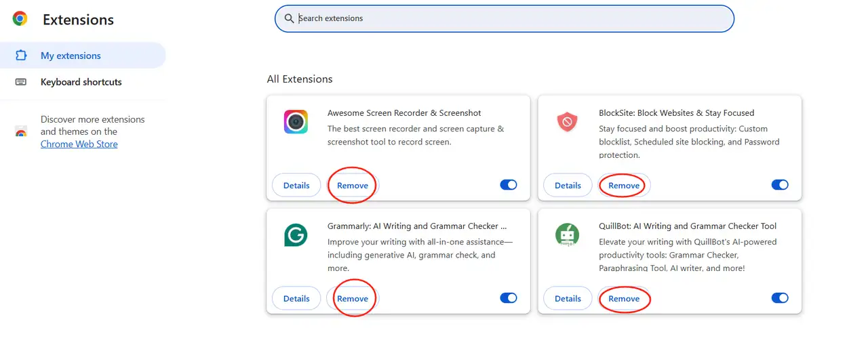Click the Awesome Screen Recorder camera icon

click(296, 122)
